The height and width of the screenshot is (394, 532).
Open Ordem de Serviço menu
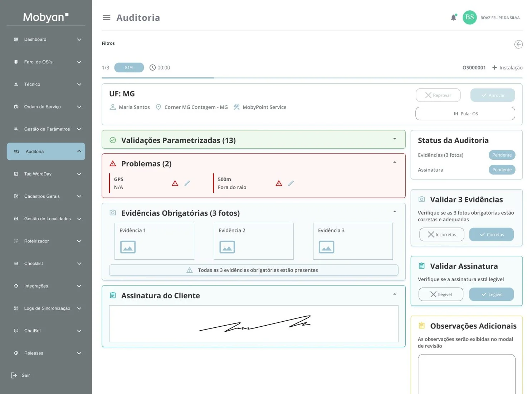pyautogui.click(x=46, y=107)
